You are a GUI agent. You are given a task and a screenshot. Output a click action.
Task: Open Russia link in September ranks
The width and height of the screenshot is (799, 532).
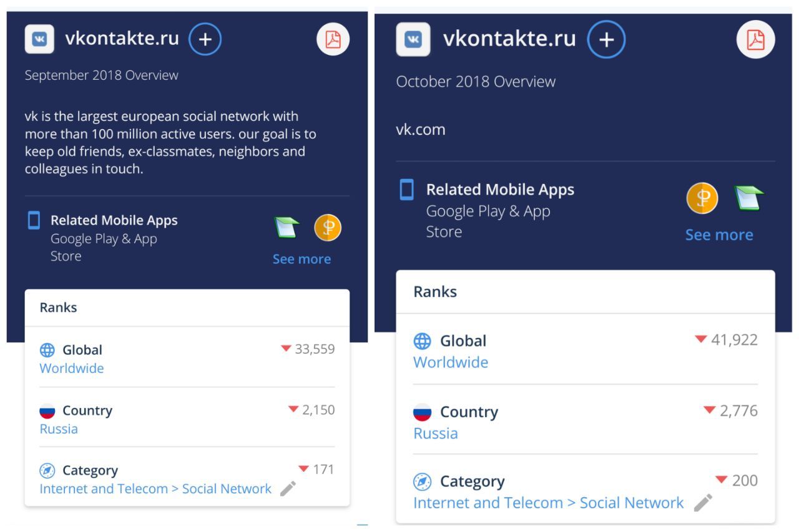point(59,429)
